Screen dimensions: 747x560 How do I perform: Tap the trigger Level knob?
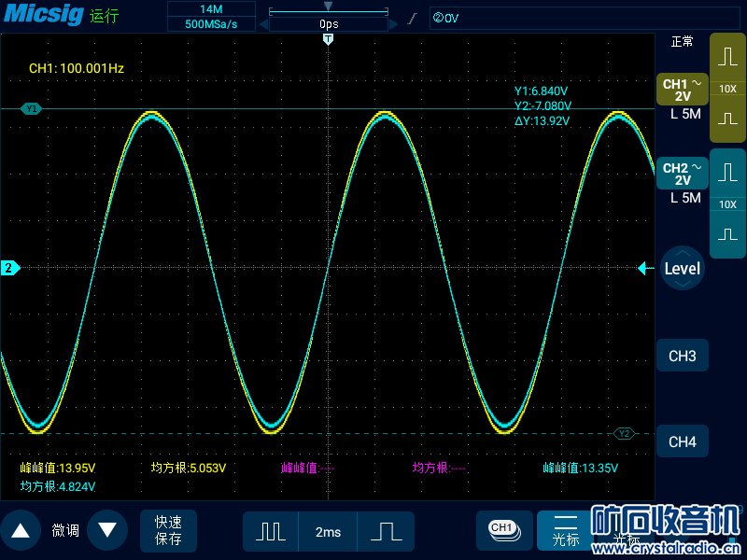(x=683, y=268)
